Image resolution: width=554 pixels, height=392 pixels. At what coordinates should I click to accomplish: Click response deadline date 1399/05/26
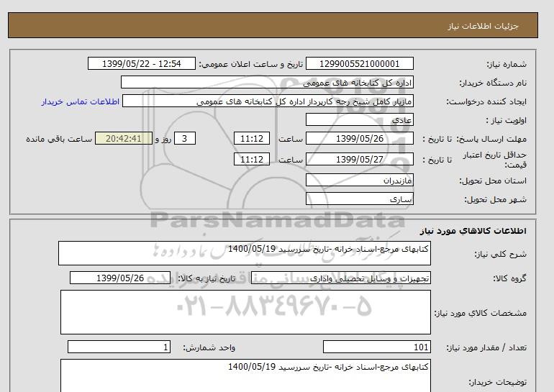(359, 138)
